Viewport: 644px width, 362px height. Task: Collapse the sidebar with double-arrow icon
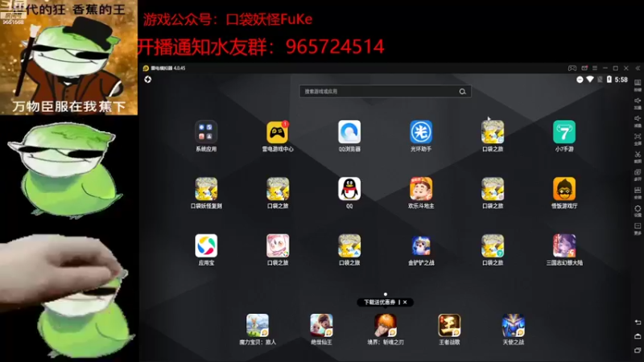click(638, 68)
